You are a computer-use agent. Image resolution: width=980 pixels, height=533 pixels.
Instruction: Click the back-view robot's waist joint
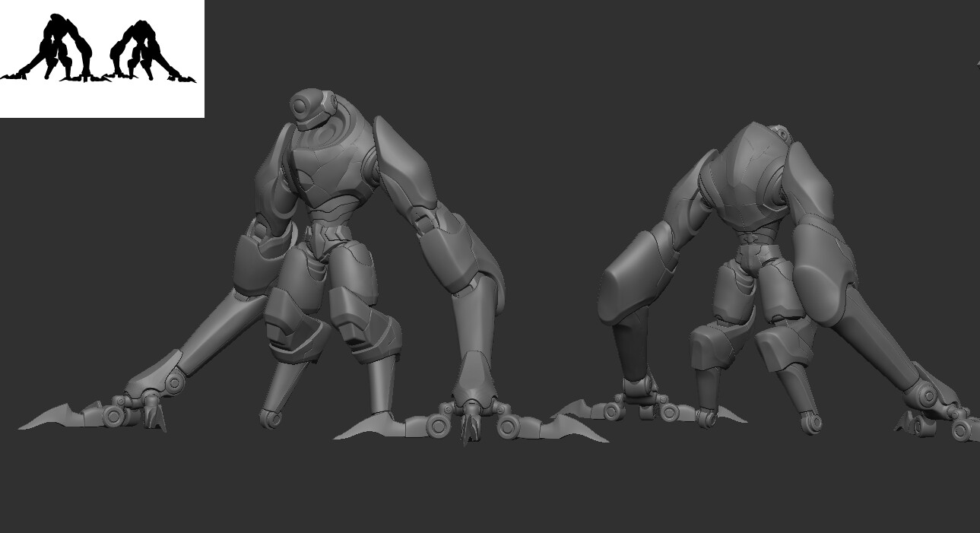pyautogui.click(x=753, y=242)
